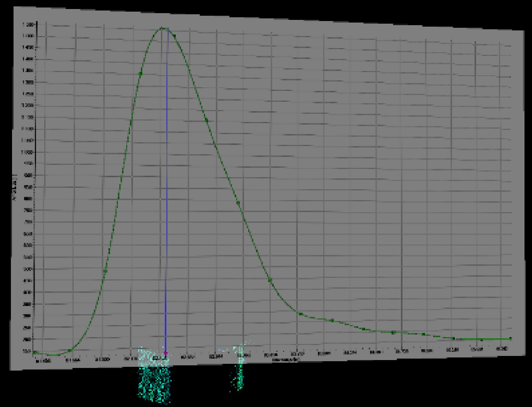Click the first x-axis tick label on left

43,361
